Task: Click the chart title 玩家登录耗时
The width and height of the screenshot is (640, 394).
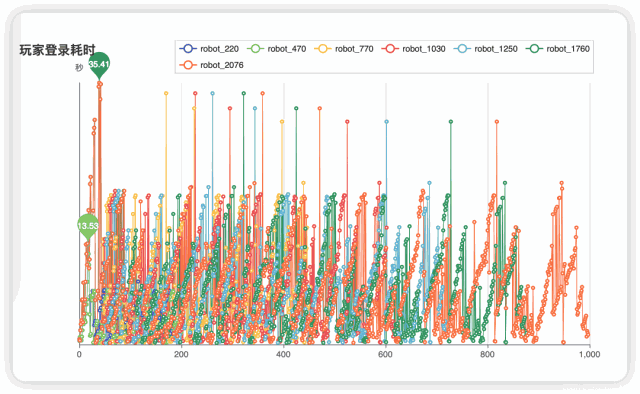Action: tap(57, 50)
